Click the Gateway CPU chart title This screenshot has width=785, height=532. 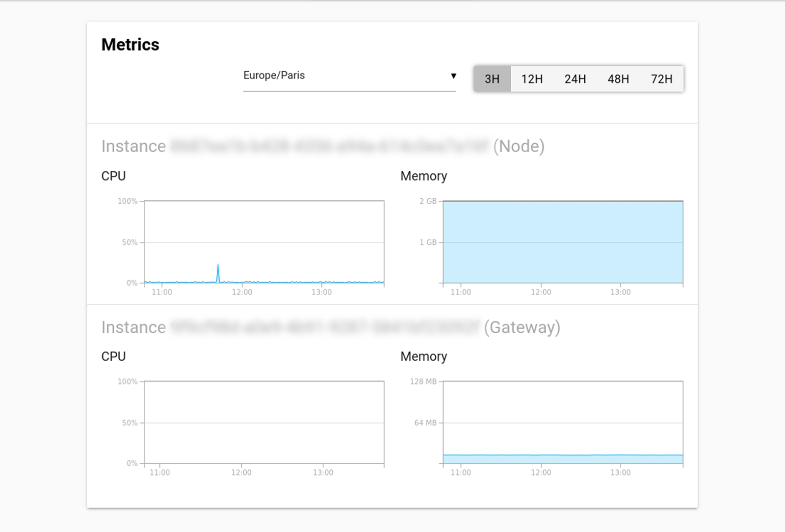pos(113,357)
